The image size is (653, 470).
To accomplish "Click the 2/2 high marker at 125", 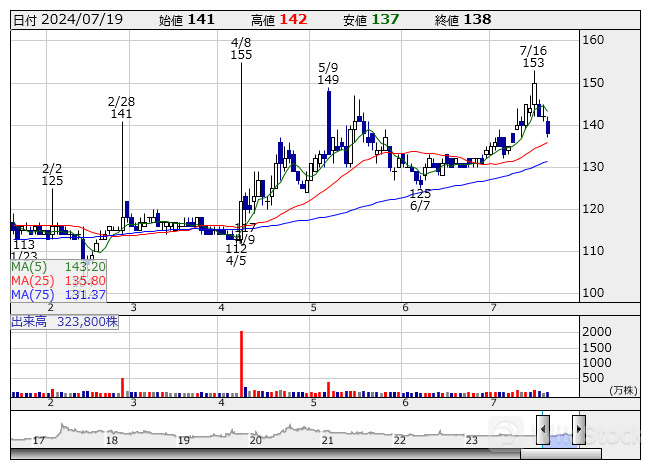I will click(52, 174).
